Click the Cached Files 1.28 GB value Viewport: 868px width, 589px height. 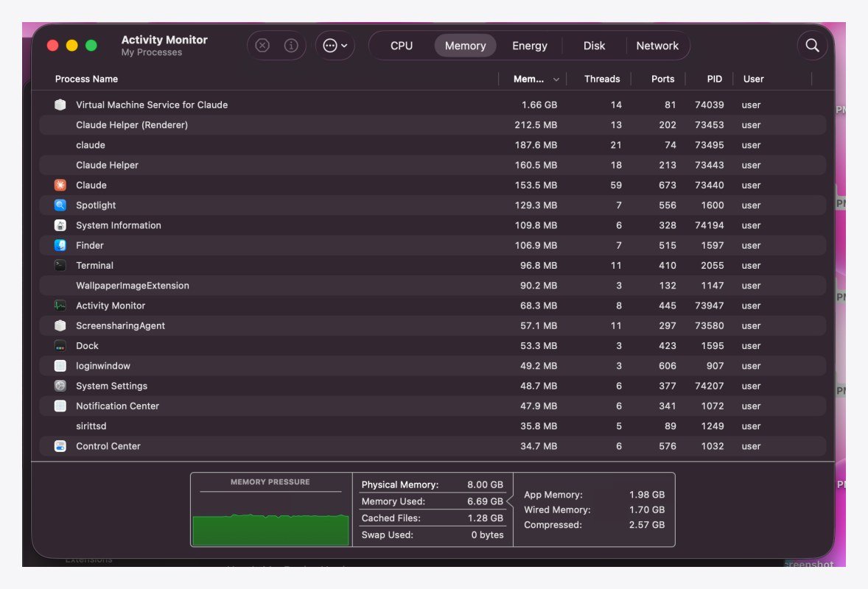485,518
